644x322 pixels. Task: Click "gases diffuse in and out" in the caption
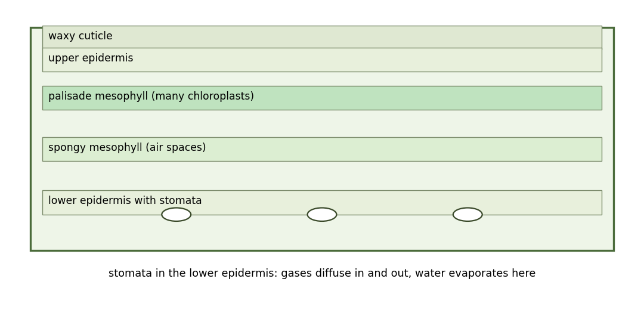pos(346,274)
